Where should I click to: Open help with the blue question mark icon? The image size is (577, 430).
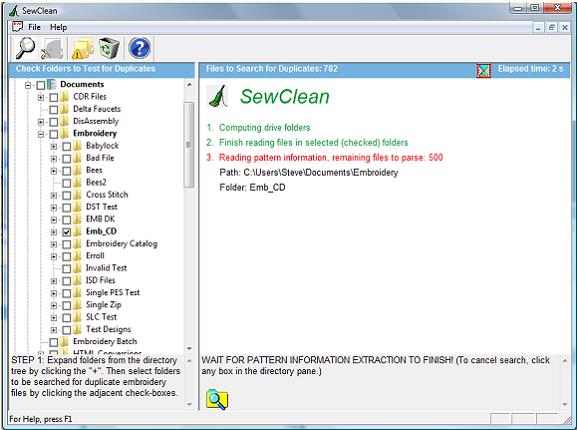click(139, 48)
